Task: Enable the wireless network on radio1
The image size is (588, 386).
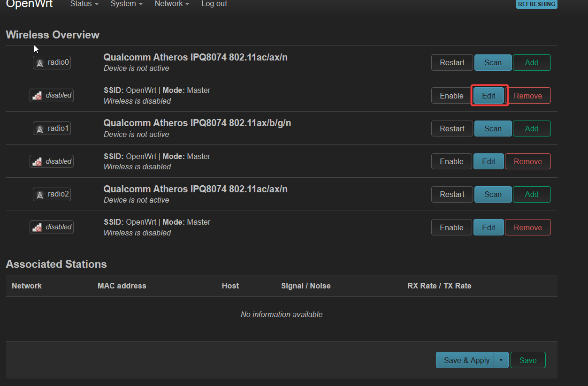Action: click(451, 161)
